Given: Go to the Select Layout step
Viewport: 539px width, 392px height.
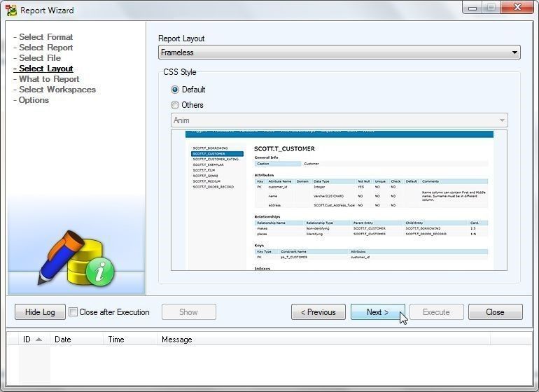Looking at the screenshot, I should pyautogui.click(x=43, y=69).
